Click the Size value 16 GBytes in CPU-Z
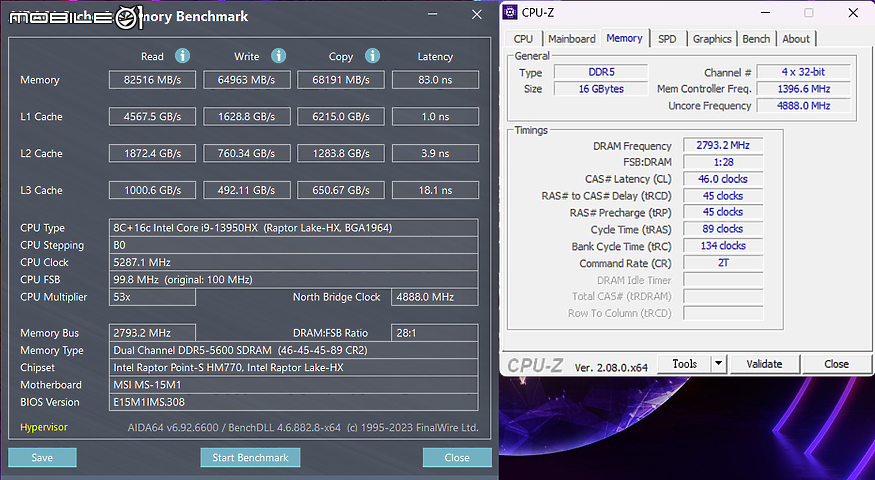 (601, 89)
